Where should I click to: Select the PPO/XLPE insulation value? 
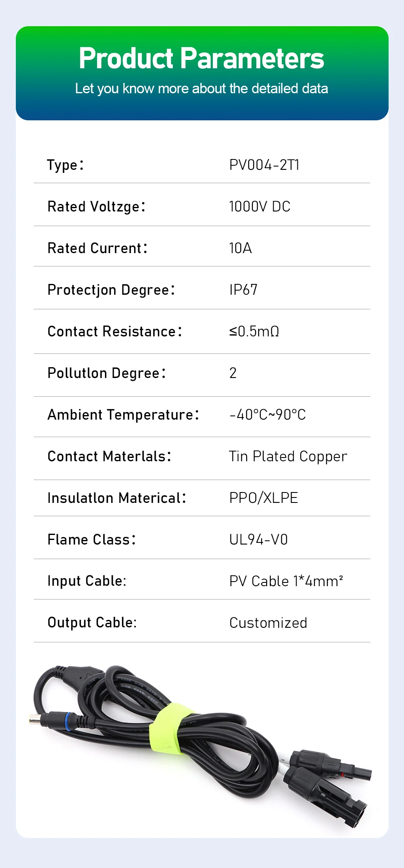point(264,498)
